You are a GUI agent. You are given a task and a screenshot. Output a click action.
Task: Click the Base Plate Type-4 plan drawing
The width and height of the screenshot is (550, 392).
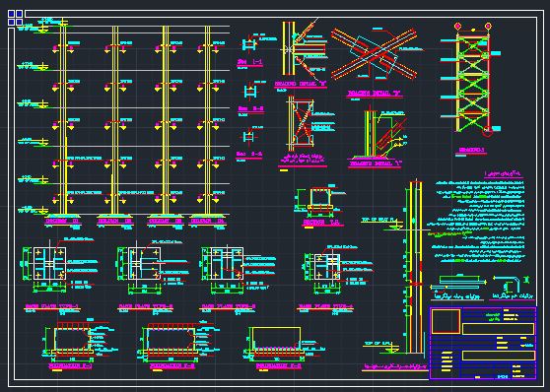pos(327,267)
